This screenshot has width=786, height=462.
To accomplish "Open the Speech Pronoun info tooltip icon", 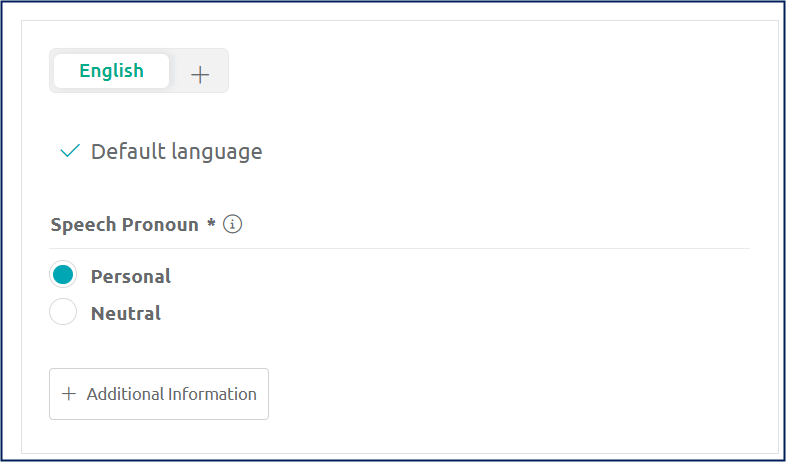I will tap(232, 224).
